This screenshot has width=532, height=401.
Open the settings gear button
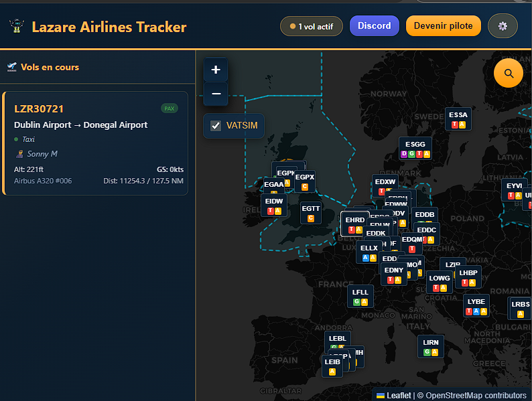coord(503,26)
